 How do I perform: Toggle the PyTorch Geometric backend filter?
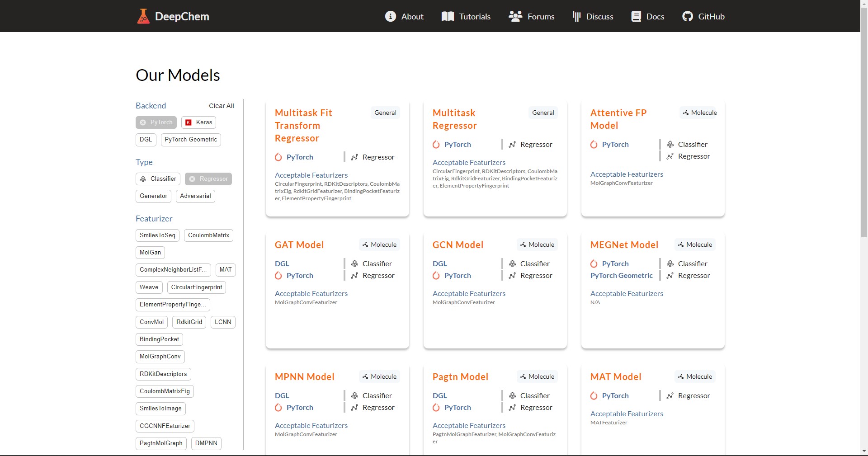191,140
